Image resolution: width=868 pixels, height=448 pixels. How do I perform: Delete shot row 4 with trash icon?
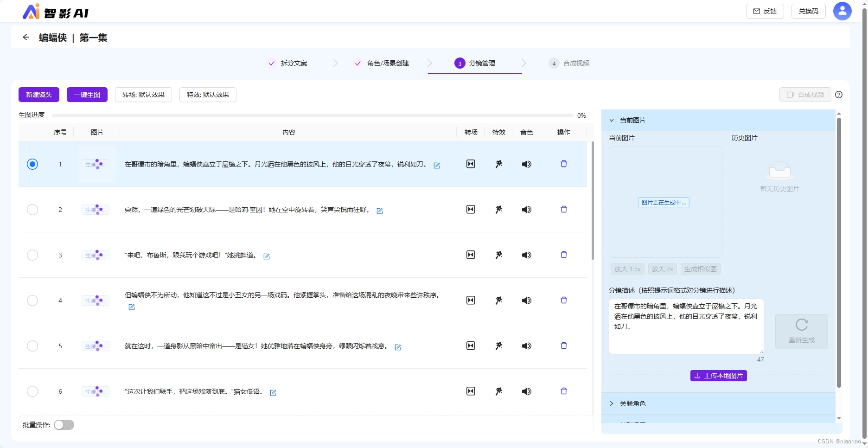(564, 300)
